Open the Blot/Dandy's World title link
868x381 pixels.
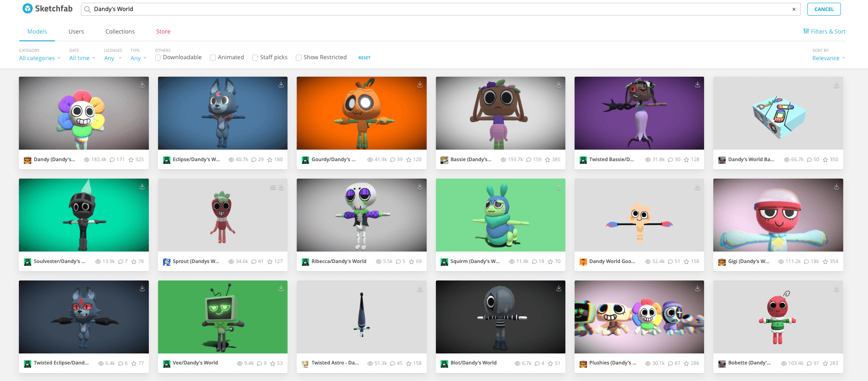(473, 363)
